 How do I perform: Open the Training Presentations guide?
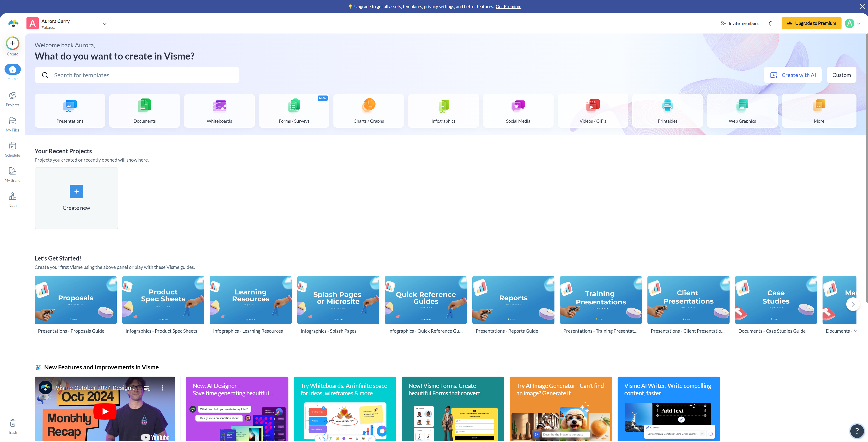pos(601,300)
